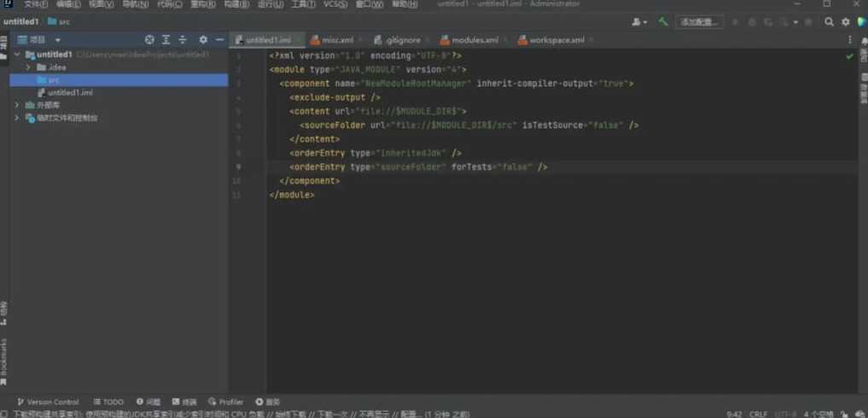Click the toolbox logo icon at top right

pyautogui.click(x=862, y=22)
